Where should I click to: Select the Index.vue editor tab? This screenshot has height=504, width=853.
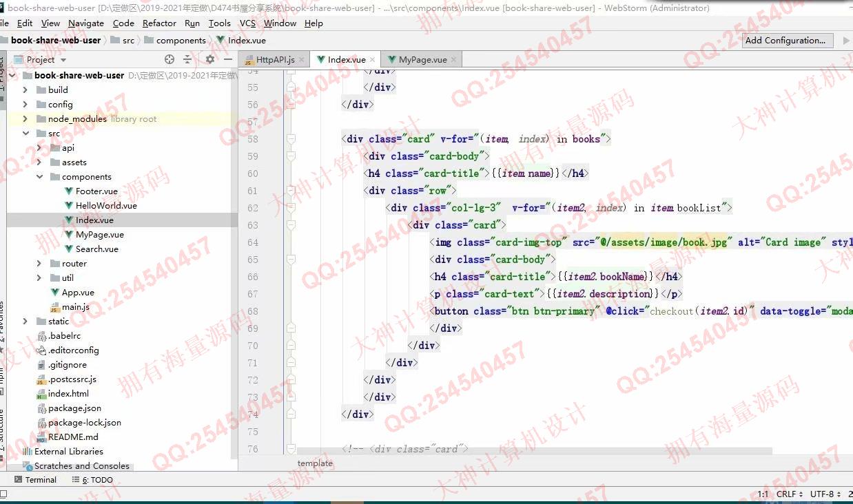(x=346, y=60)
